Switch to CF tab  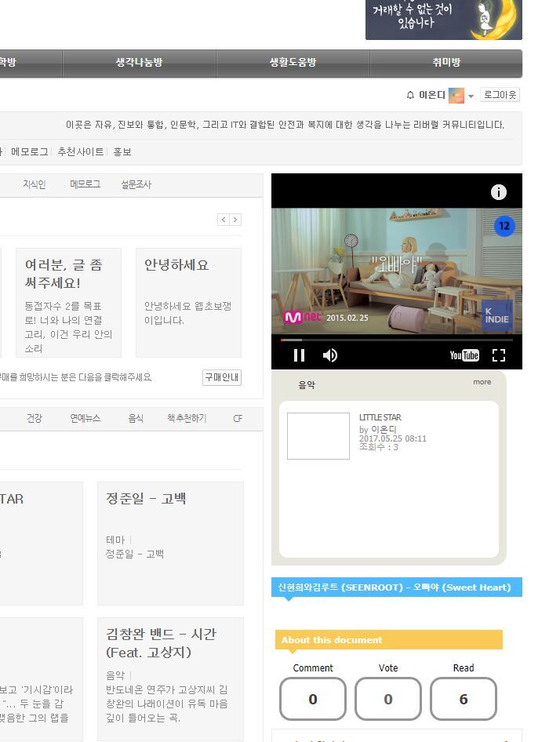click(x=238, y=418)
